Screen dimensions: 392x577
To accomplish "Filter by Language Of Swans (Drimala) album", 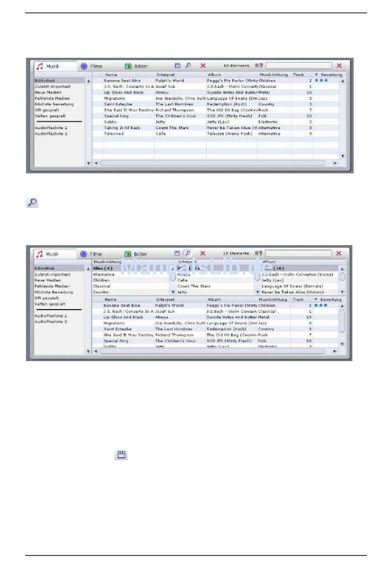I will [292, 286].
